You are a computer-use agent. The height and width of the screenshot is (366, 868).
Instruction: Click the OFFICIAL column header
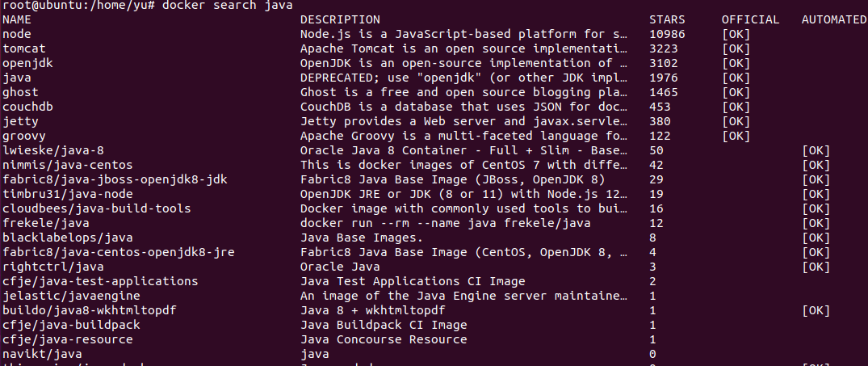pyautogui.click(x=751, y=20)
